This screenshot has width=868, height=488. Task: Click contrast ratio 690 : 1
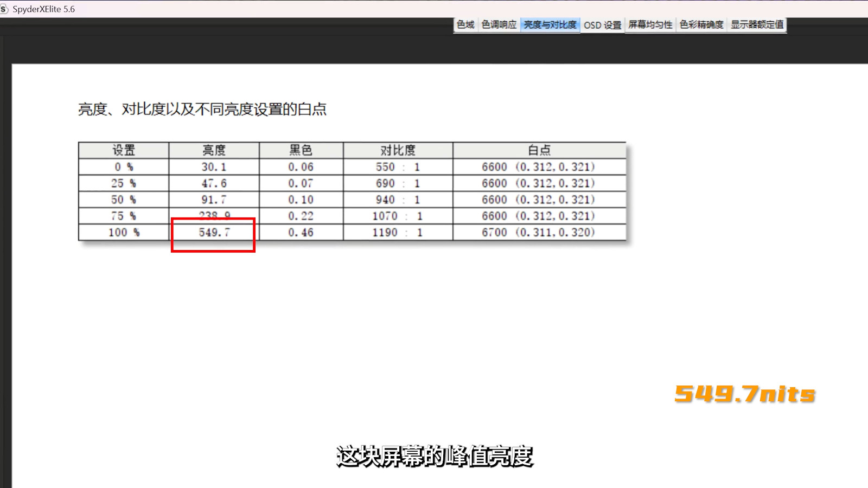tap(398, 183)
